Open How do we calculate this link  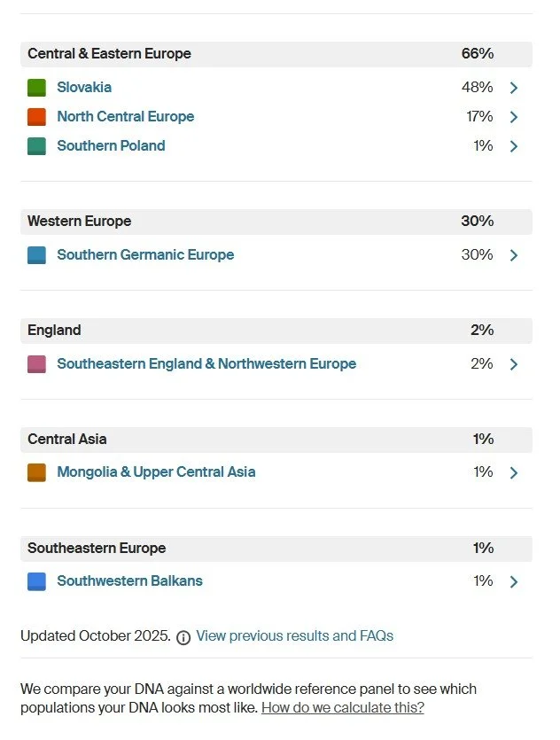tap(343, 707)
